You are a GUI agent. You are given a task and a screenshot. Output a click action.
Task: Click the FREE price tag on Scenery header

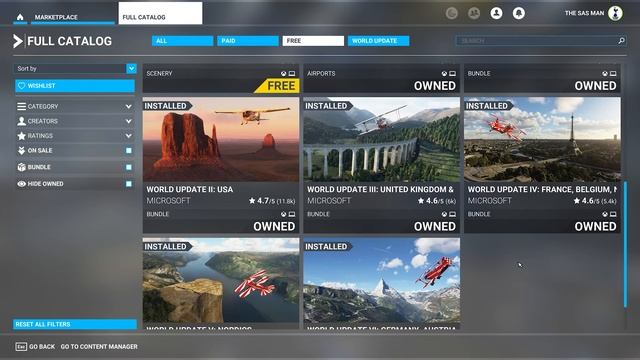[x=277, y=86]
